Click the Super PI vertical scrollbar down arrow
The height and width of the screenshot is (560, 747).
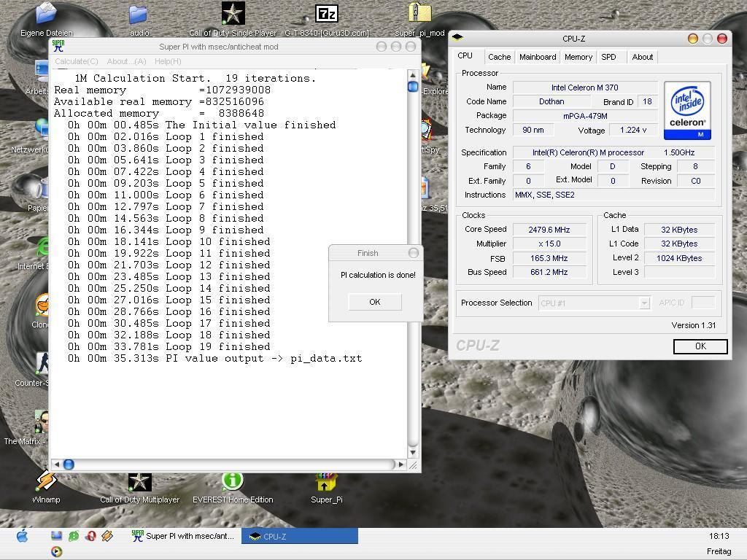(413, 452)
